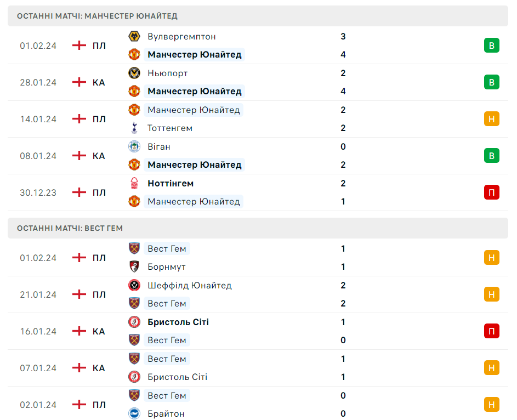Open the Борнмут team link
The width and height of the screenshot is (517, 420).
tap(167, 267)
